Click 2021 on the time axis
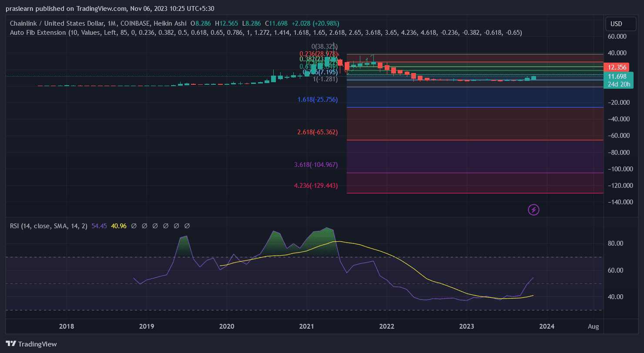The width and height of the screenshot is (644, 353). click(307, 326)
